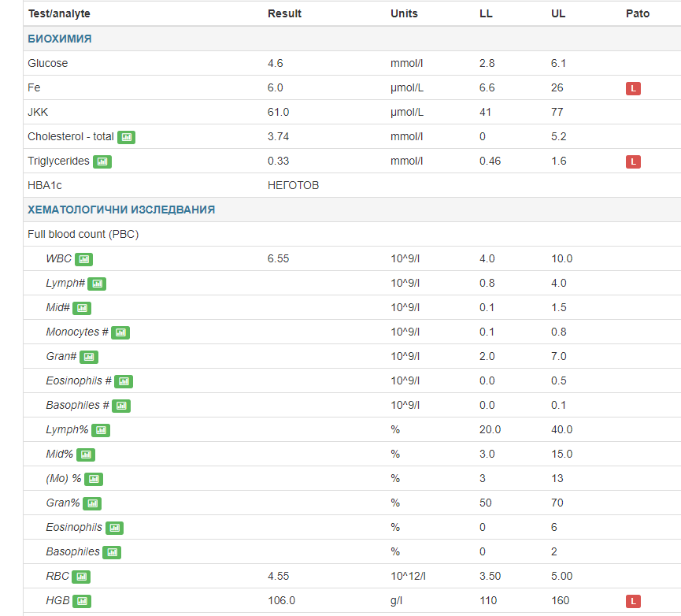
Task: Open the WBC trend chart icon
Action: tap(83, 259)
